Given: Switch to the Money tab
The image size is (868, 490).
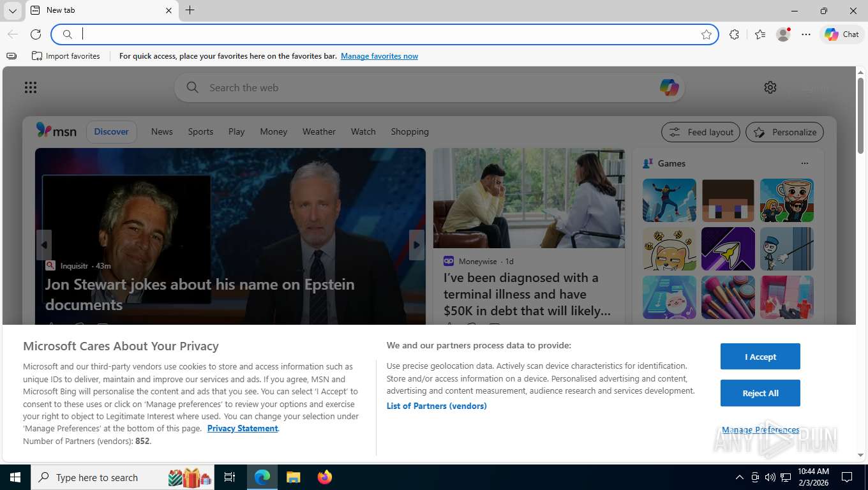Looking at the screenshot, I should 274,131.
